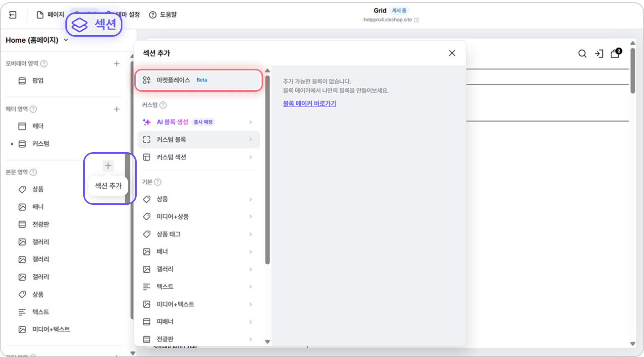
Task: Expand the 커스텀 section in header area
Action: (x=12, y=144)
